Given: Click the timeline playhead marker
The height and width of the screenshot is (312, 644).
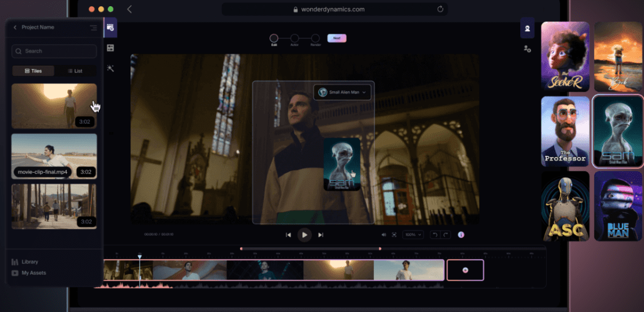Looking at the screenshot, I should point(140,257).
